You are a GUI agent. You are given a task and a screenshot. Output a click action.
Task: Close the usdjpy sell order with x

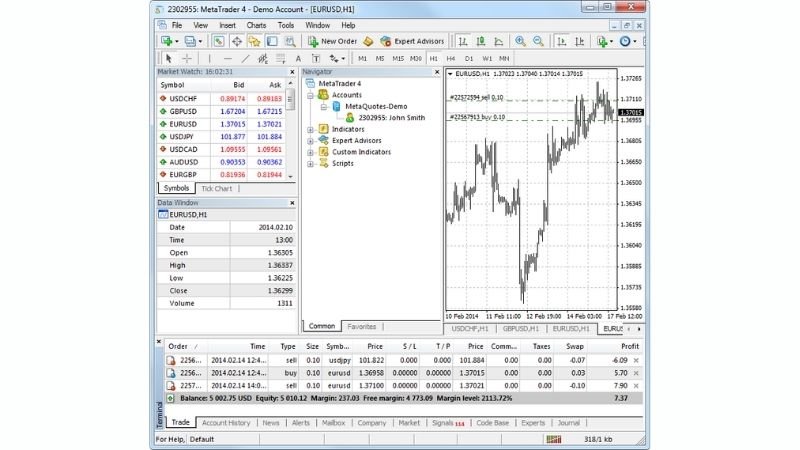click(636, 360)
